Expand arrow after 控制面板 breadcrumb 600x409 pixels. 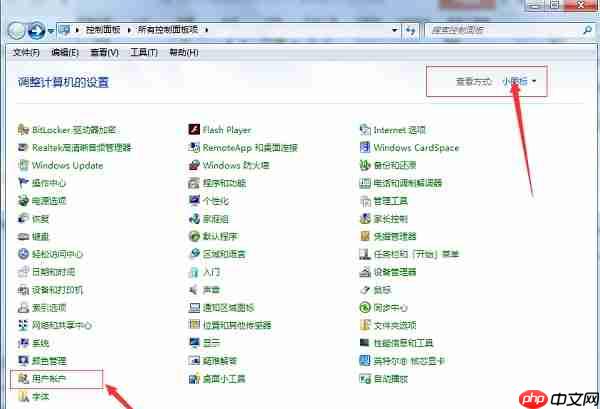(129, 30)
